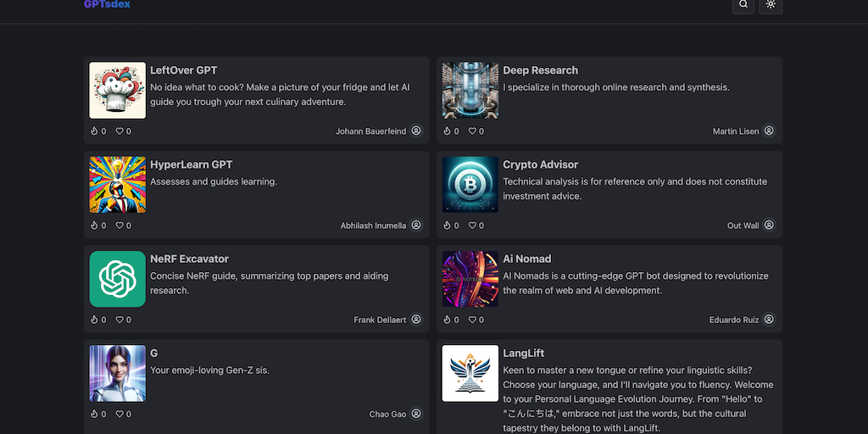
Task: Open LeftOver GPT chef hat thumbnail
Action: click(117, 90)
